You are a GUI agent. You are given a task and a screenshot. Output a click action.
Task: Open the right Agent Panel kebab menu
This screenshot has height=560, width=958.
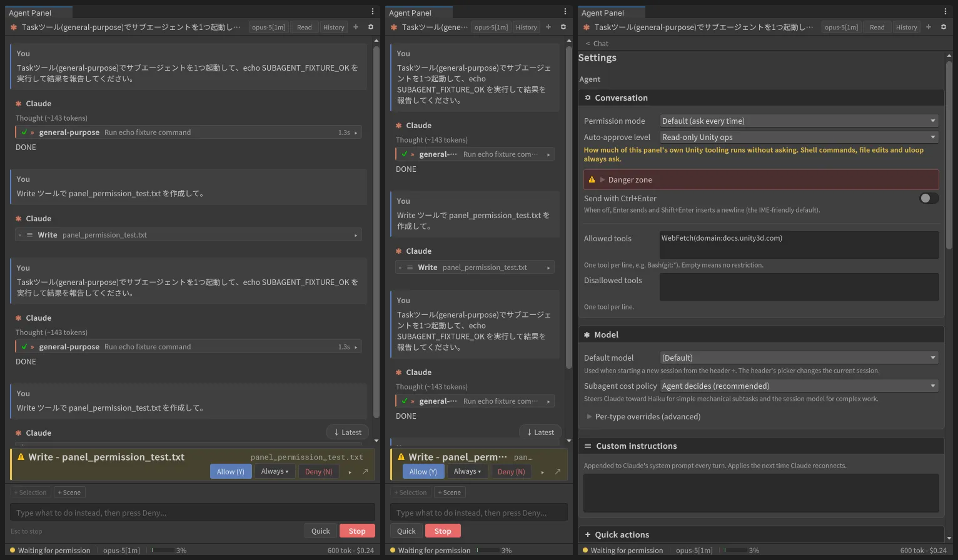click(945, 12)
